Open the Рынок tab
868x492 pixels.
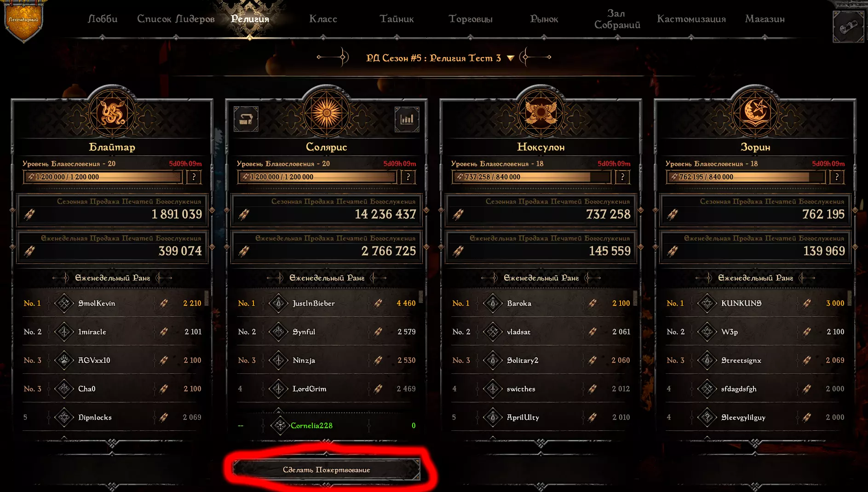coord(544,19)
